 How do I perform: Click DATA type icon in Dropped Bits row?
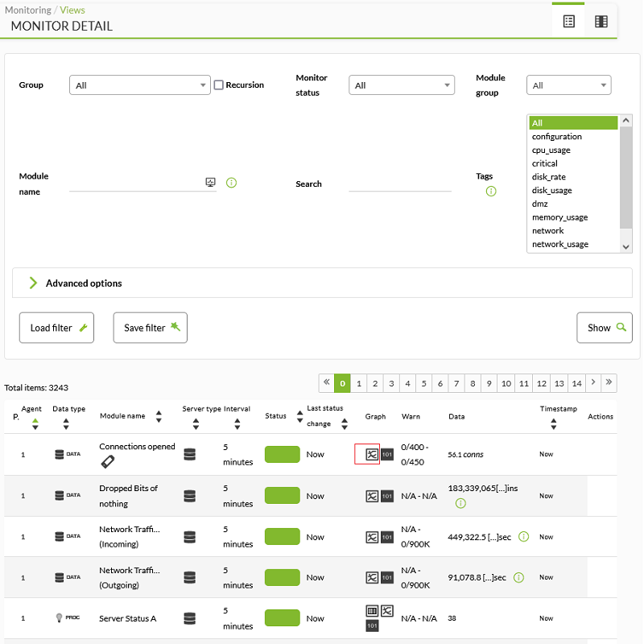(x=68, y=495)
